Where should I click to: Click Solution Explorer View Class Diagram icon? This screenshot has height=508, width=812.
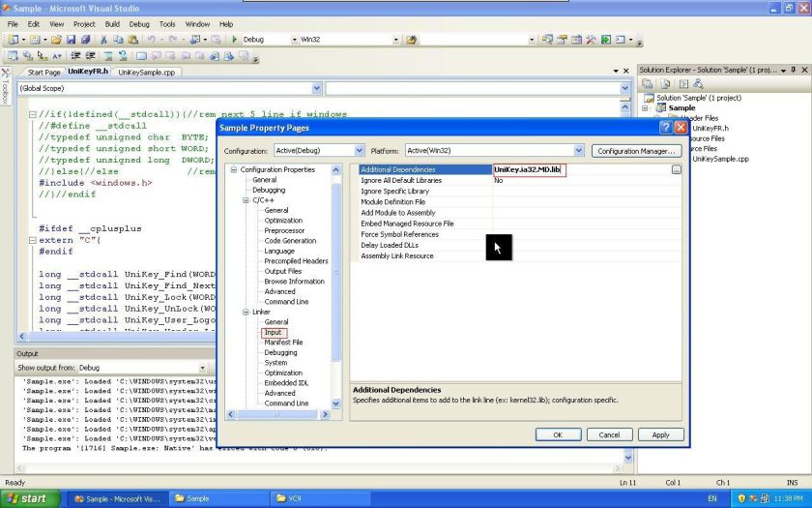point(698,84)
